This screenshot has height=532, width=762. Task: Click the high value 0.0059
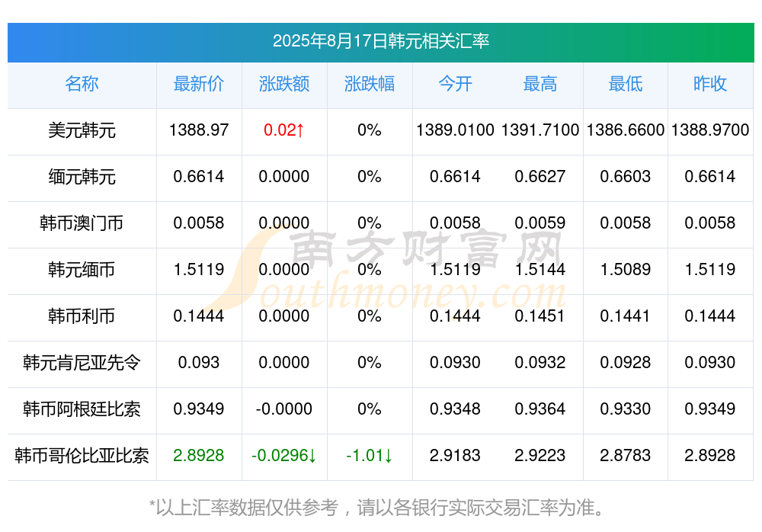point(540,223)
